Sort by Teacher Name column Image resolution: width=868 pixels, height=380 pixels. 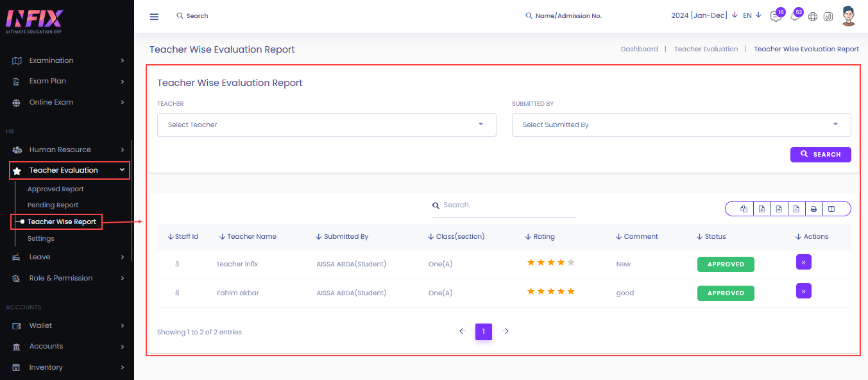point(248,237)
